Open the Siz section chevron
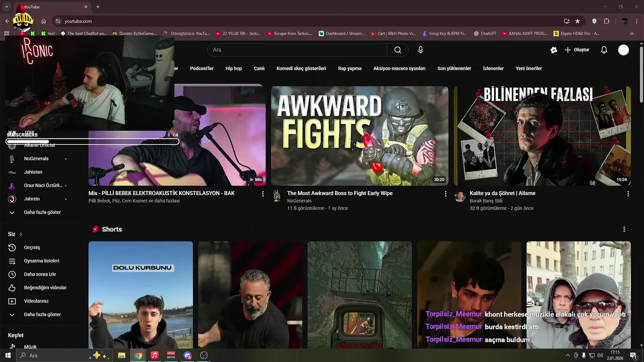This screenshot has height=362, width=644. 21,234
